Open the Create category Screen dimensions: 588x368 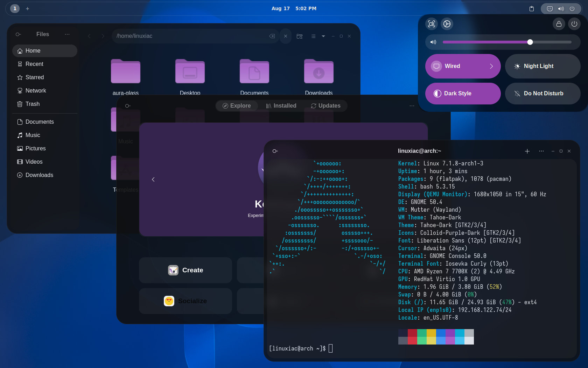(x=185, y=270)
